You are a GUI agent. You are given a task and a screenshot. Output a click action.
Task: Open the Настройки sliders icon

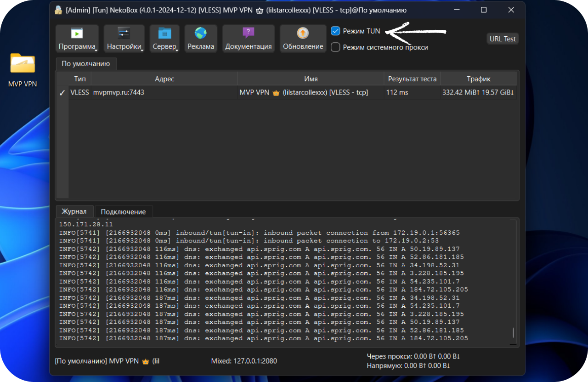pos(124,34)
